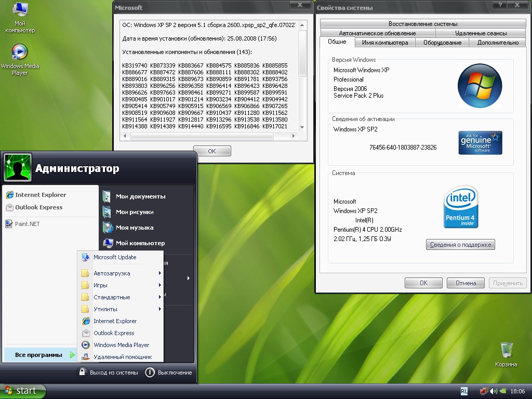Click the text Service Pack 2 Plus
Image resolution: width=532 pixels, height=399 pixels.
(358, 96)
